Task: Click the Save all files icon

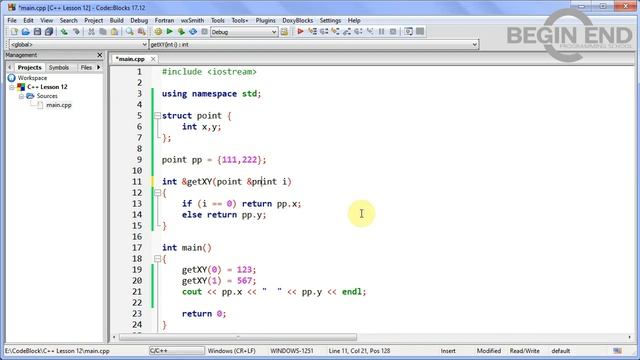Action: pyautogui.click(x=49, y=32)
